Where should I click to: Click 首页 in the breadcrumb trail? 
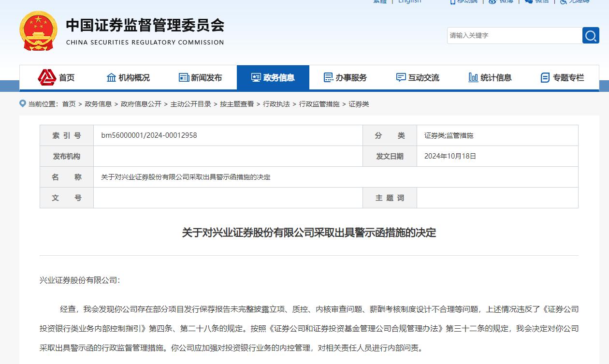(x=69, y=104)
